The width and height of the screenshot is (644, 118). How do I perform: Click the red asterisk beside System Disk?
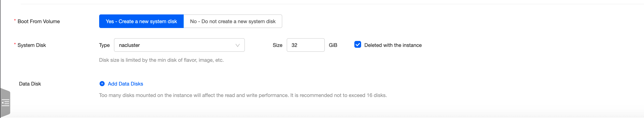pos(15,44)
